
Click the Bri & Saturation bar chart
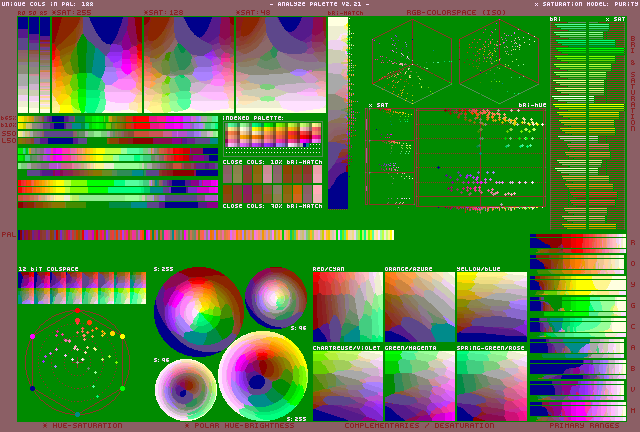coord(590,122)
